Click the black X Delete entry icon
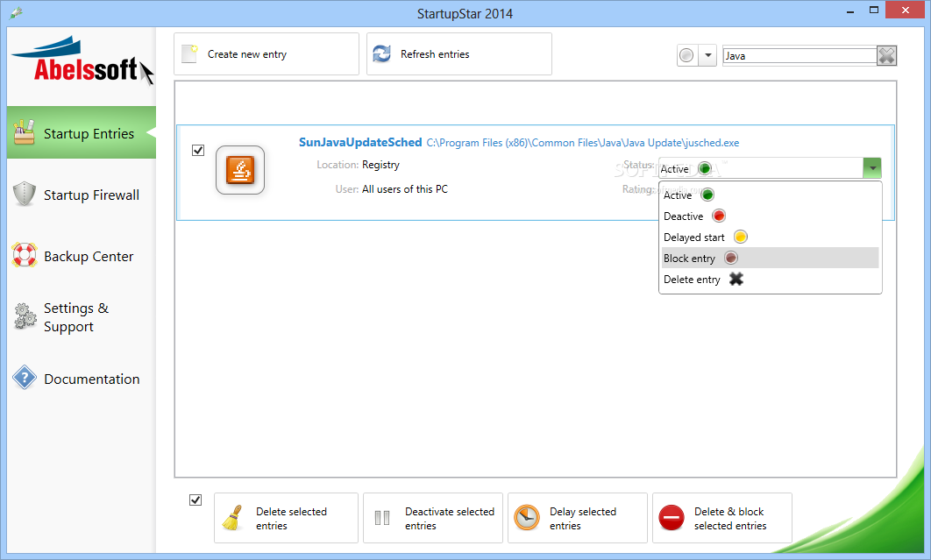The image size is (931, 560). tap(736, 279)
